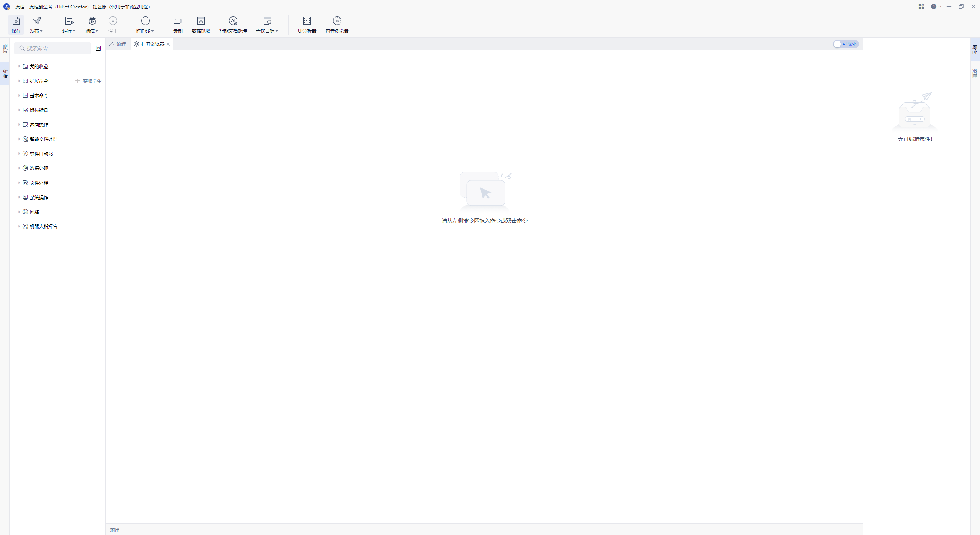Open the Data Scraping (数据抓取) tool
This screenshot has height=535, width=980.
pyautogui.click(x=201, y=21)
